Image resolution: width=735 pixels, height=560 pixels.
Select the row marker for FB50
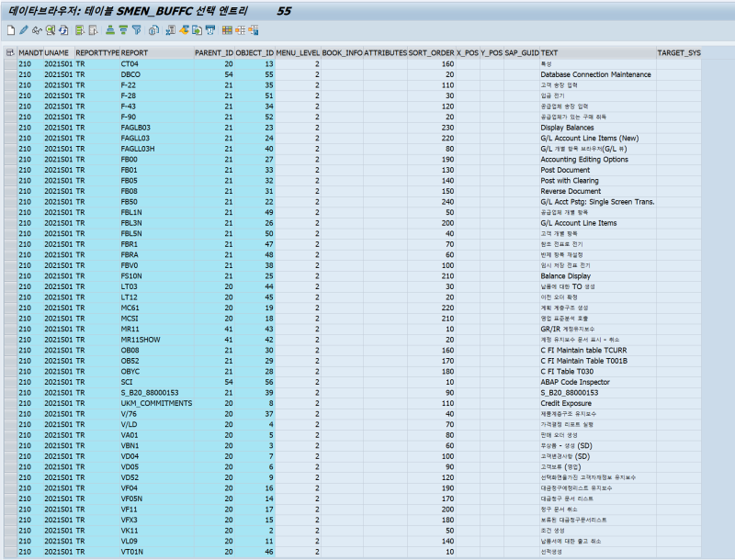pyautogui.click(x=10, y=202)
